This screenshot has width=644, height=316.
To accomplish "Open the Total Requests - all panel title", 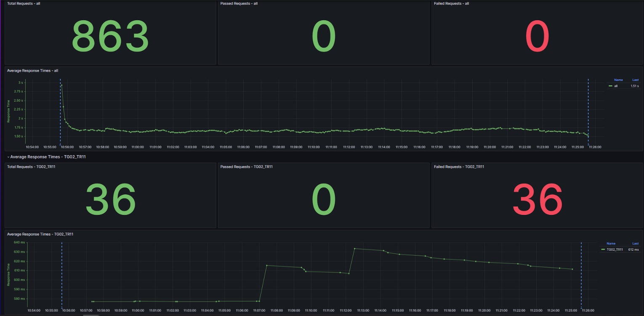I will [x=24, y=3].
